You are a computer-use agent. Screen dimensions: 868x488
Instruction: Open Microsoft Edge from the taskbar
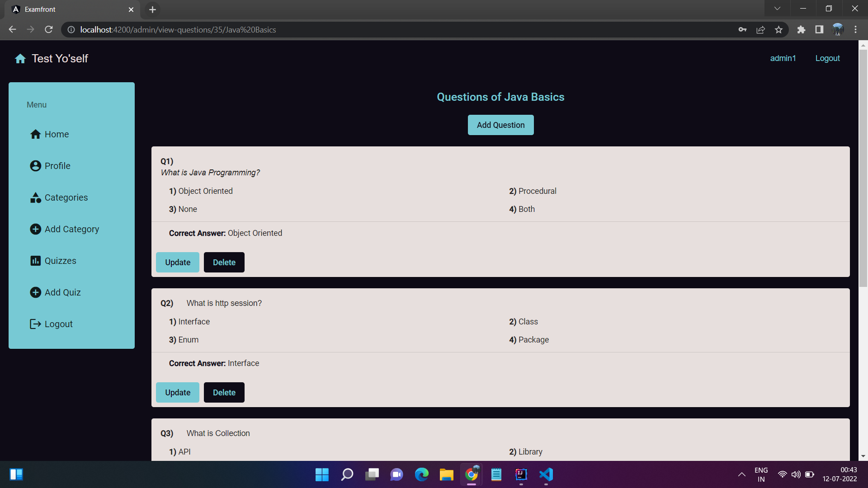pyautogui.click(x=421, y=474)
